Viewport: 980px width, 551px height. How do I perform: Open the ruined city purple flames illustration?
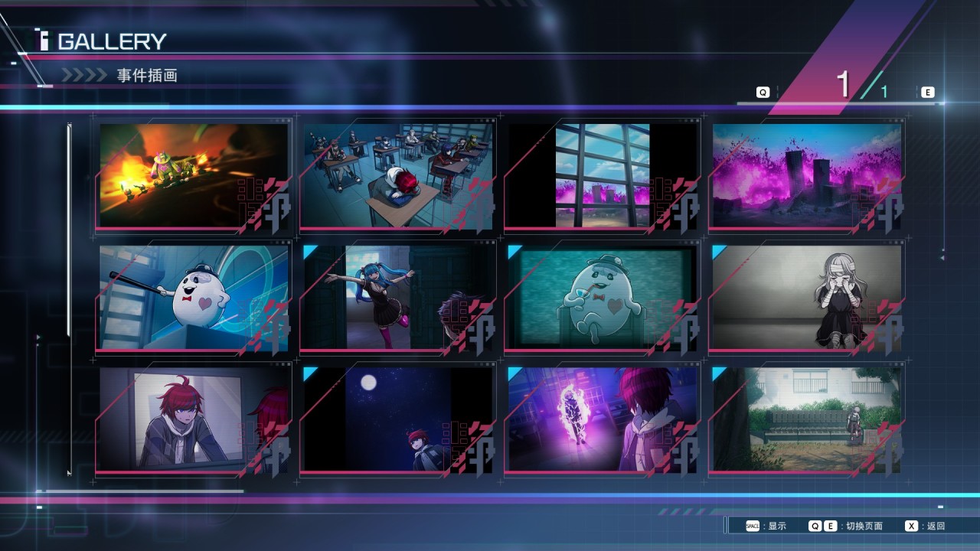click(806, 176)
